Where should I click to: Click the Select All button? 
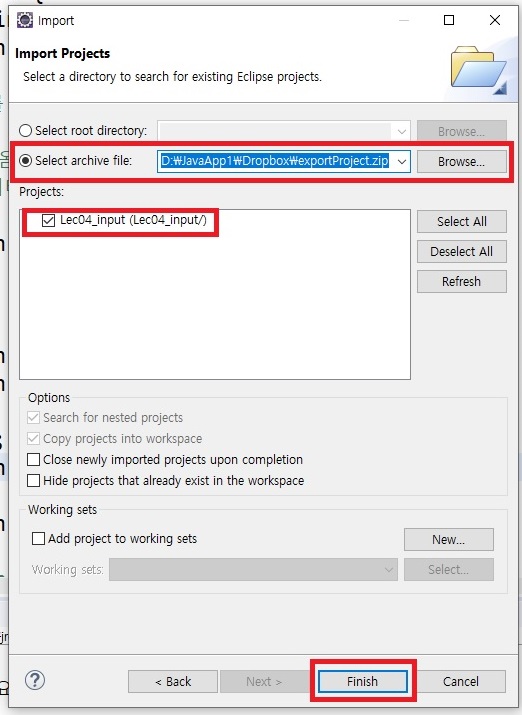click(461, 221)
